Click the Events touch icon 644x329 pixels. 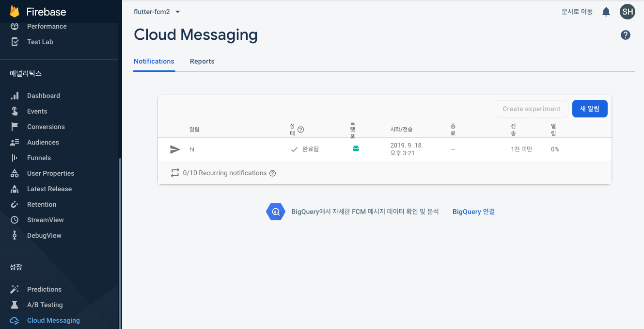point(15,111)
